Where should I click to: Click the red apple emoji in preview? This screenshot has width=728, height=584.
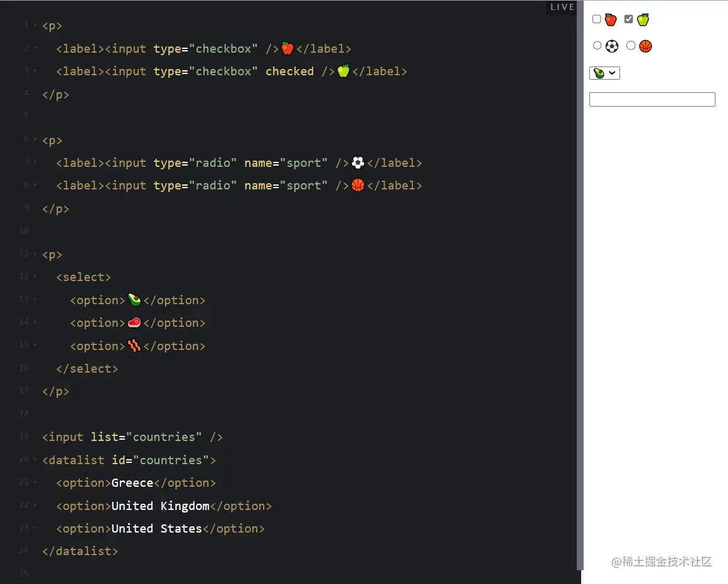click(x=611, y=19)
